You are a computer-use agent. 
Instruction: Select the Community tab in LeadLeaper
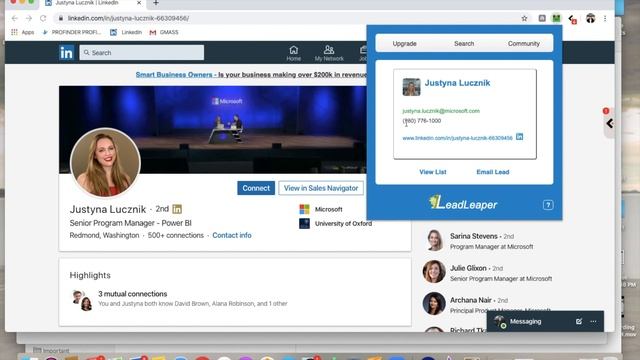click(x=524, y=44)
